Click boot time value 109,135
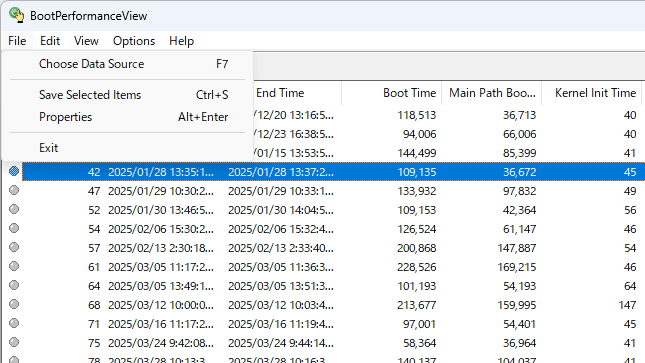The image size is (645, 363). [x=416, y=172]
